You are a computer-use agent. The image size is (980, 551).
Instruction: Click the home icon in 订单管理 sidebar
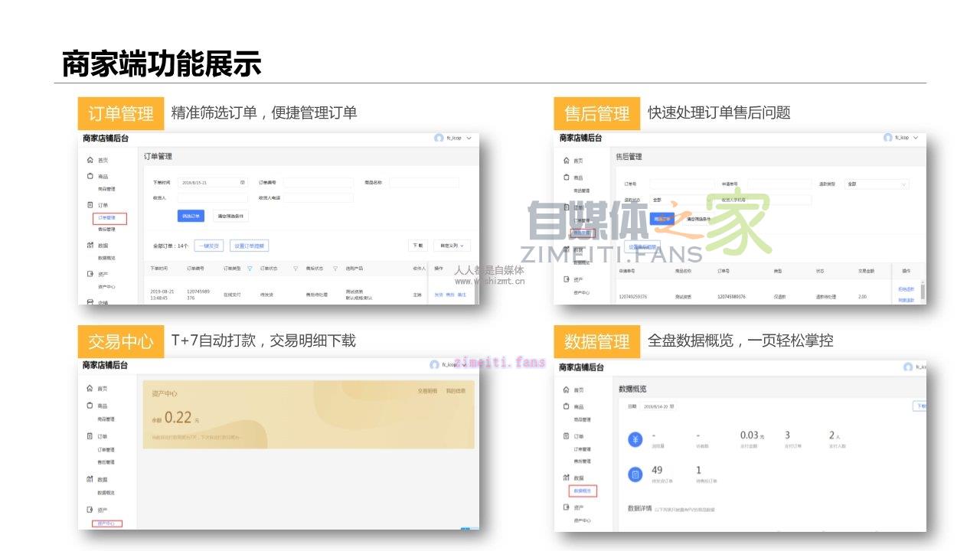click(90, 161)
